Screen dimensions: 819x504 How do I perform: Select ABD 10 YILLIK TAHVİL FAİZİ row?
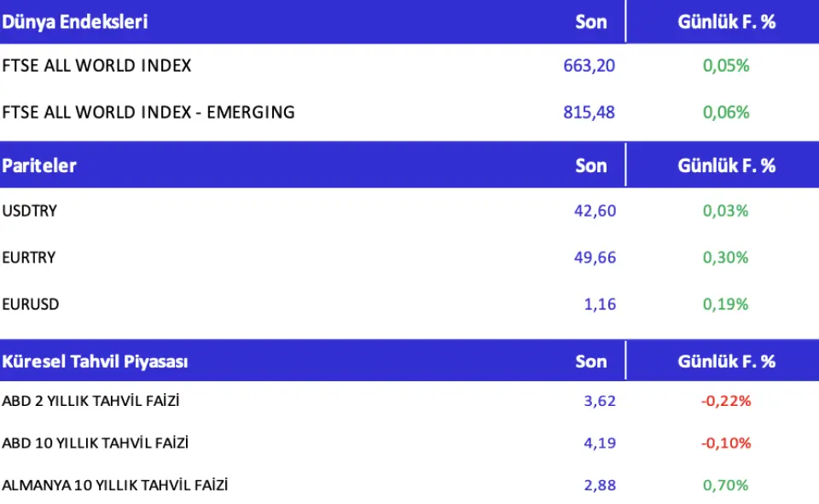pyautogui.click(x=95, y=443)
